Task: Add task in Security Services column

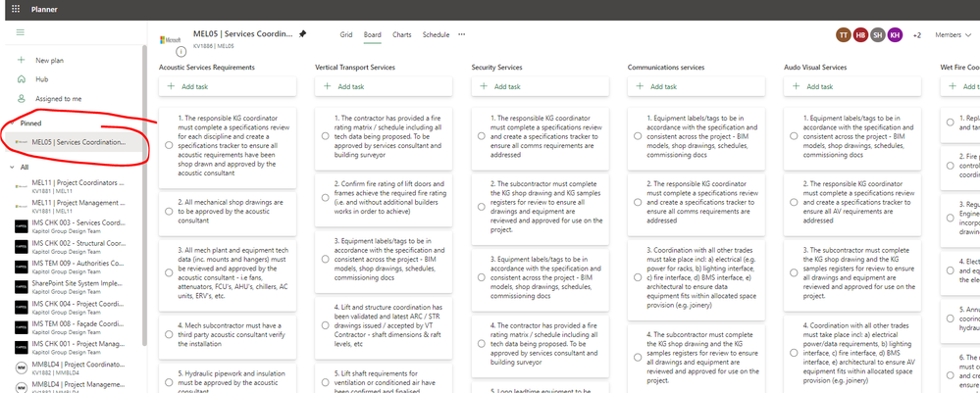Action: pyautogui.click(x=540, y=87)
